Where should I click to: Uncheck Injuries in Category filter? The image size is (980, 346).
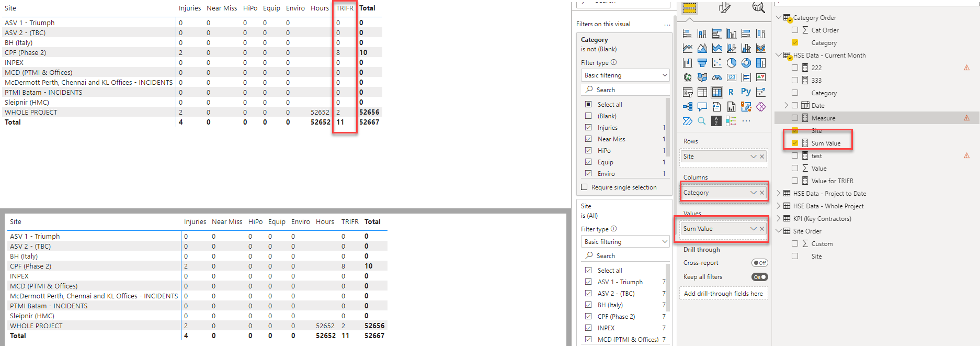coord(588,127)
